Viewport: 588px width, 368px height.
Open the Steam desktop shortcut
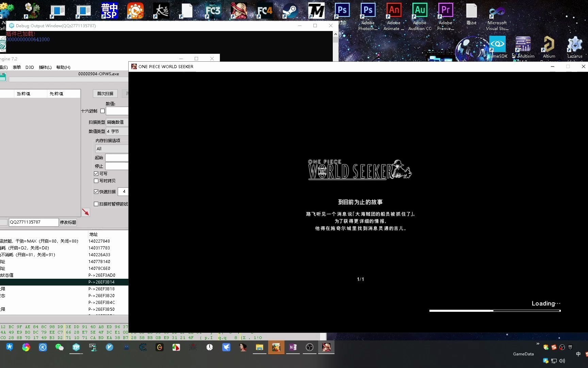[290, 11]
